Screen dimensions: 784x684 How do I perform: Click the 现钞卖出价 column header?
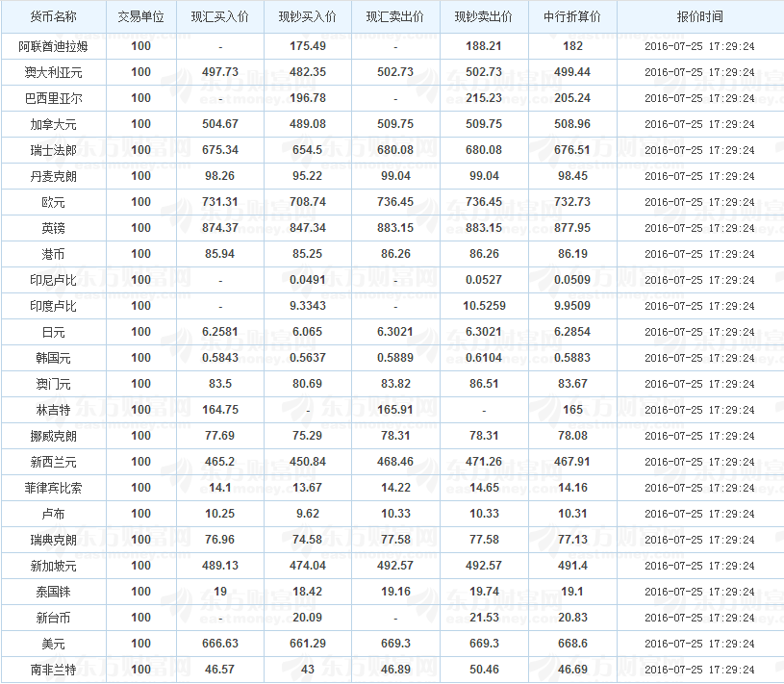coord(484,16)
